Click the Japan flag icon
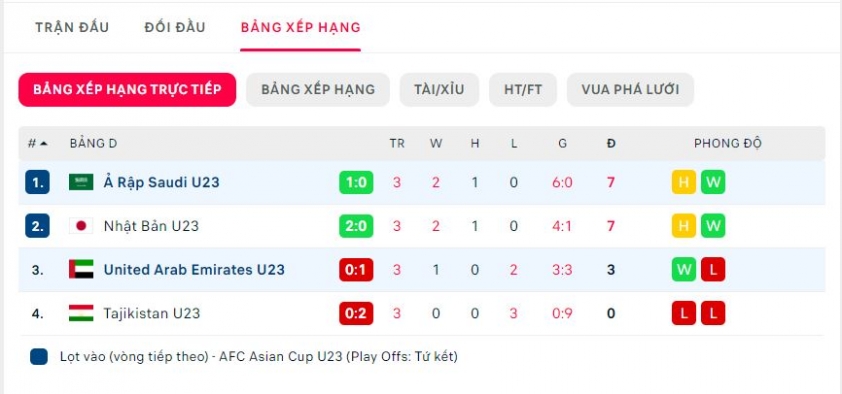This screenshot has height=394, width=842. click(81, 226)
